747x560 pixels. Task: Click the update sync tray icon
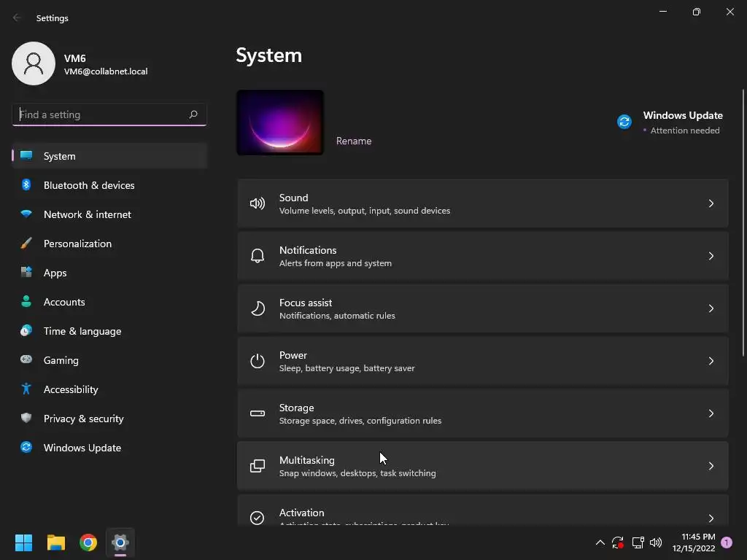point(618,542)
